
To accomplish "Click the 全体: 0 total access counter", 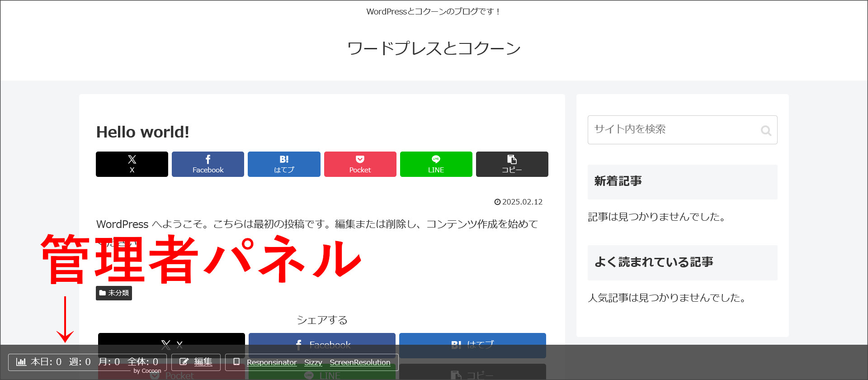I will 143,362.
